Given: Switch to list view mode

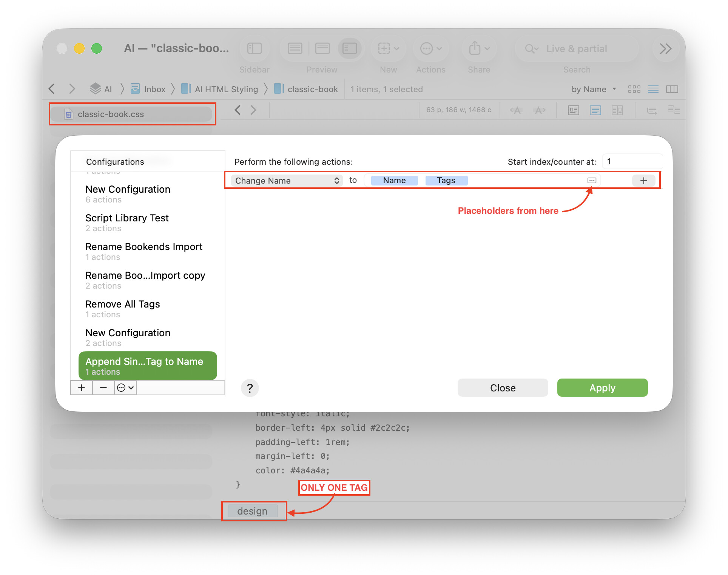Looking at the screenshot, I should pos(653,90).
